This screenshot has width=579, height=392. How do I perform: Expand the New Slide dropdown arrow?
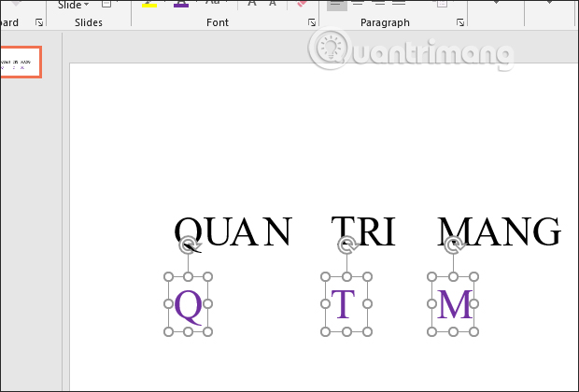87,5
